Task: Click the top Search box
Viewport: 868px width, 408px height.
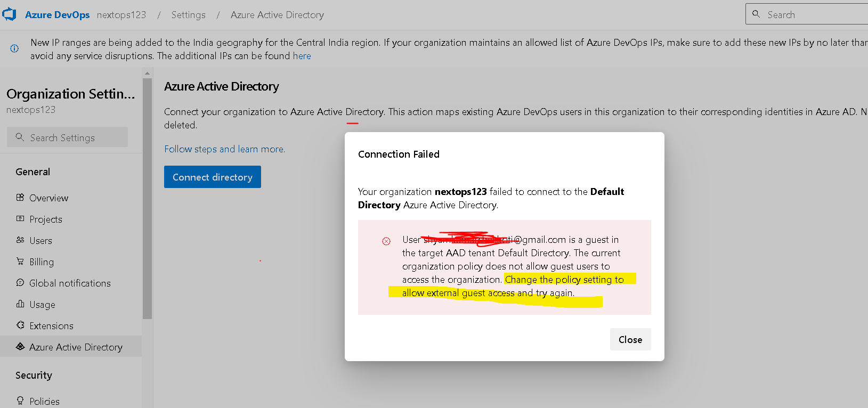Action: [x=807, y=14]
